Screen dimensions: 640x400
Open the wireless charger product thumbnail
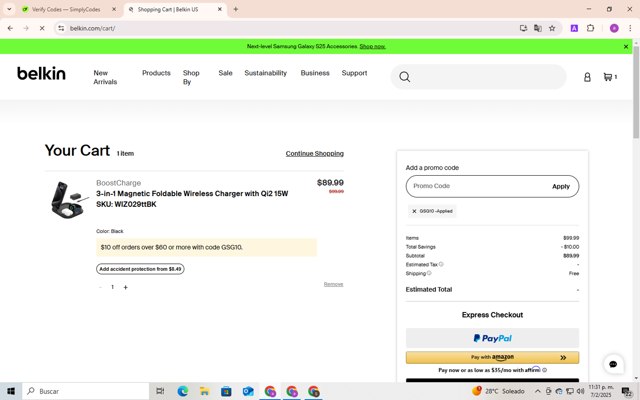coord(68,200)
